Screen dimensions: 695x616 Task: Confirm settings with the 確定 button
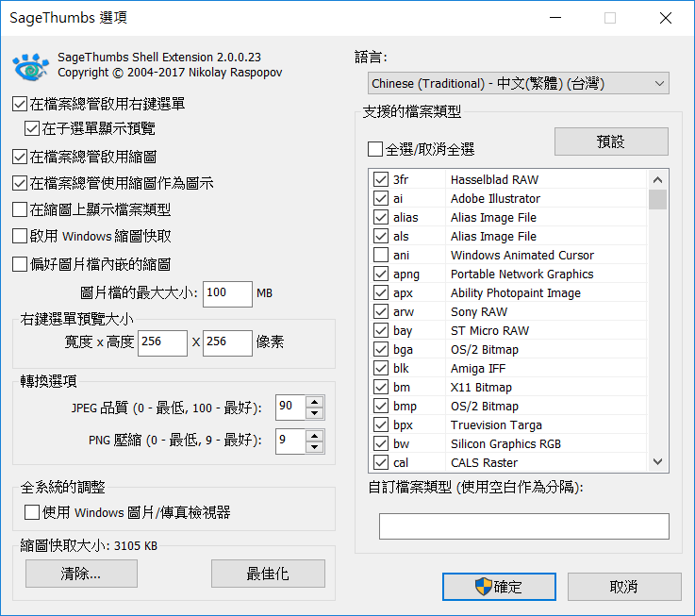[x=499, y=587]
